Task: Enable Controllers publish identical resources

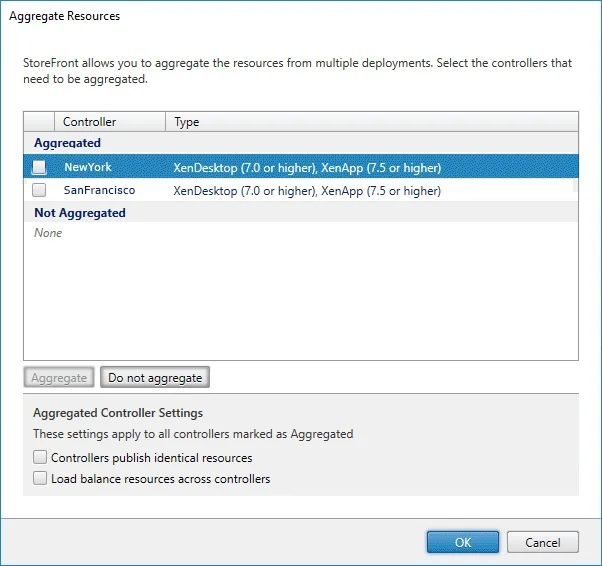Action: pyautogui.click(x=40, y=457)
